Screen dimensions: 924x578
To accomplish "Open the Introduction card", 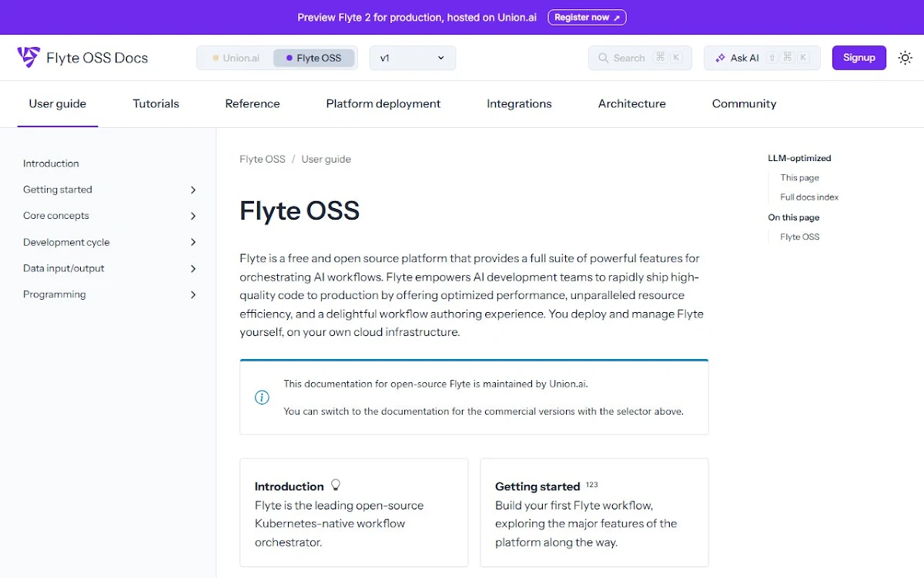I will [353, 512].
